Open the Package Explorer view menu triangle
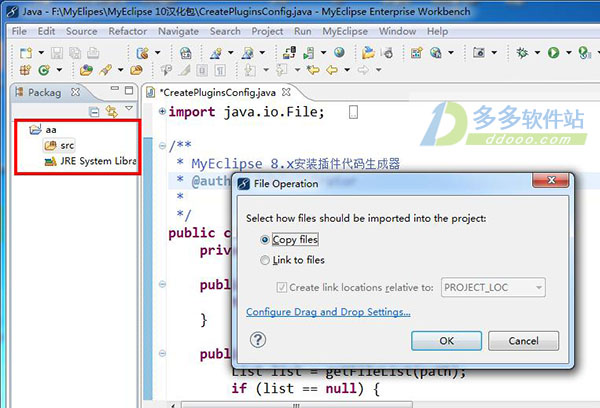 click(129, 109)
